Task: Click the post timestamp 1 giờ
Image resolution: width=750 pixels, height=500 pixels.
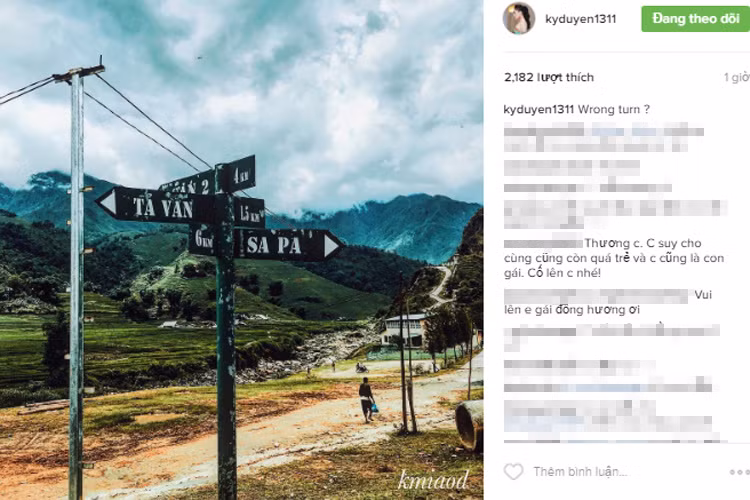Action: [737, 77]
